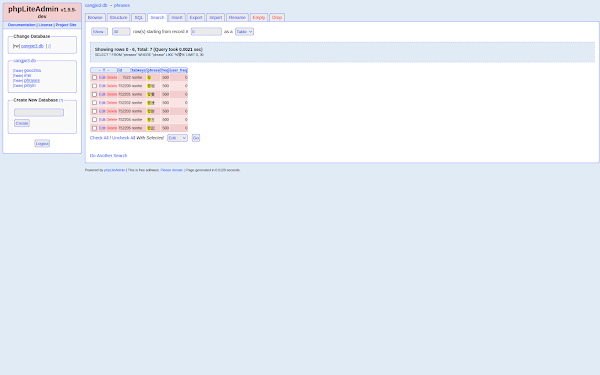This screenshot has width=600, height=375.
Task: Open the Insert tab
Action: tap(177, 18)
